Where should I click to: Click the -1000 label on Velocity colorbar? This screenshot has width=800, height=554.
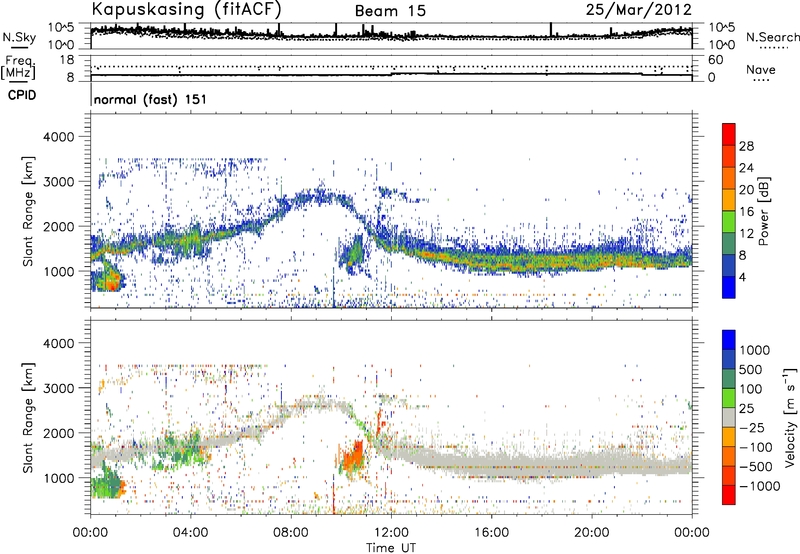point(759,486)
